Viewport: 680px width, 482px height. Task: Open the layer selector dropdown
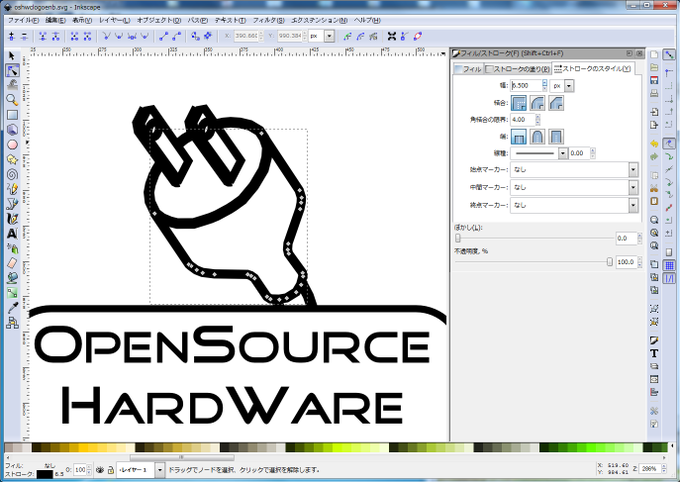click(160, 470)
